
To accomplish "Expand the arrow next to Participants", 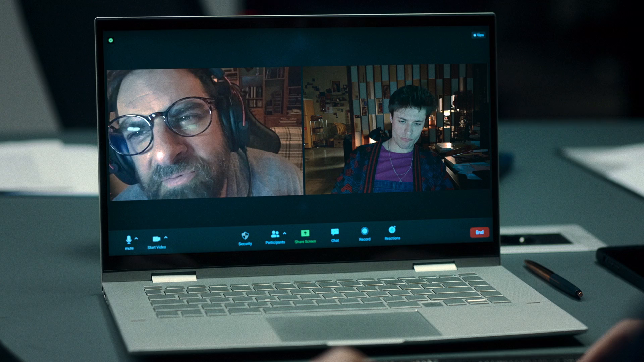I will [x=285, y=233].
